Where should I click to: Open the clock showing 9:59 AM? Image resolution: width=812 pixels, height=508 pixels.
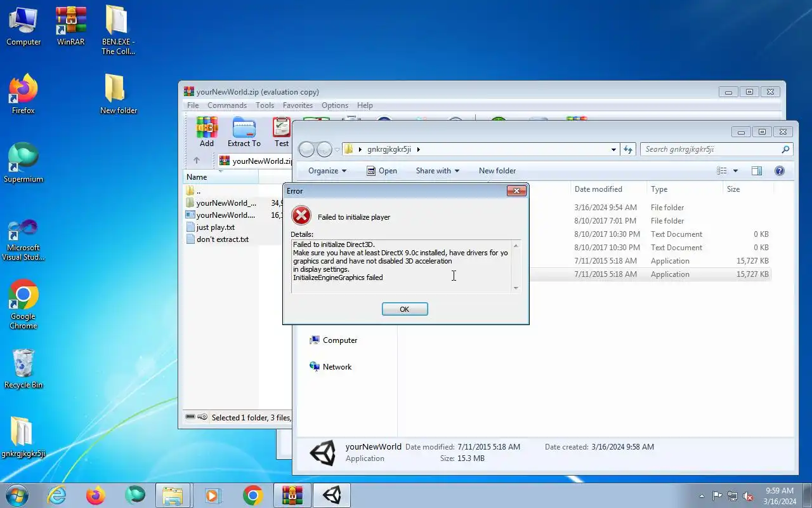(780, 496)
